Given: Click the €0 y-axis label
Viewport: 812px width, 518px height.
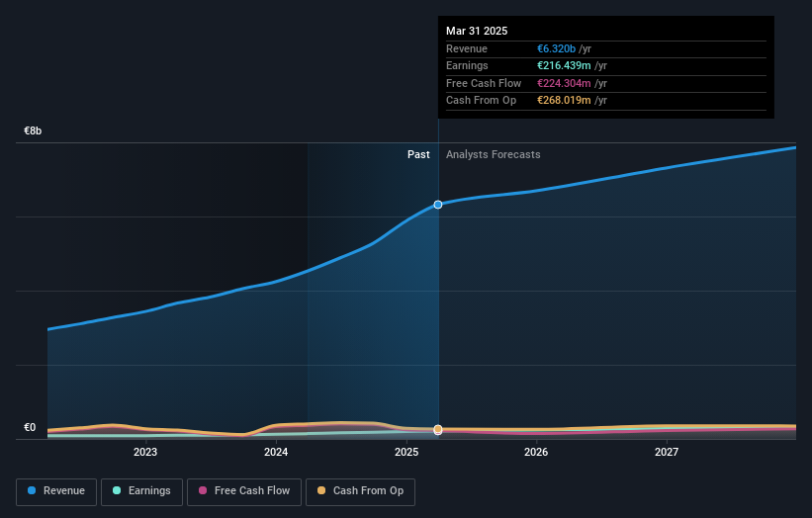Looking at the screenshot, I should pos(30,427).
